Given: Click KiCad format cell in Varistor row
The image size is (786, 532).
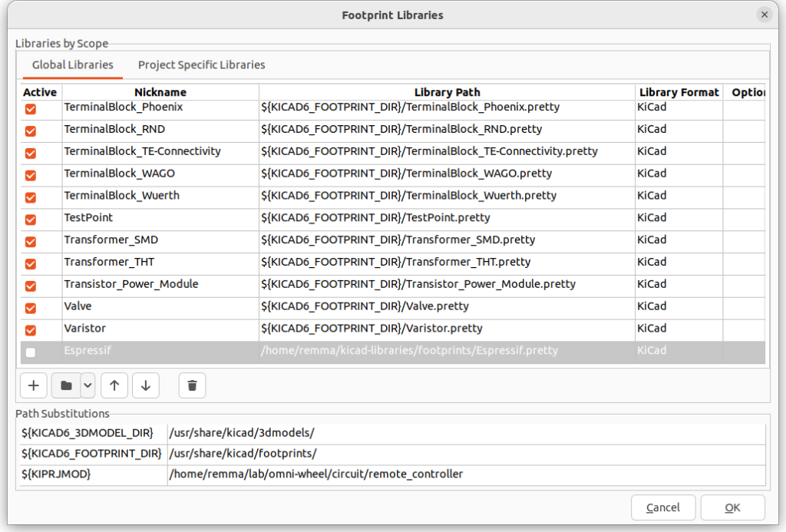Looking at the screenshot, I should [x=679, y=330].
